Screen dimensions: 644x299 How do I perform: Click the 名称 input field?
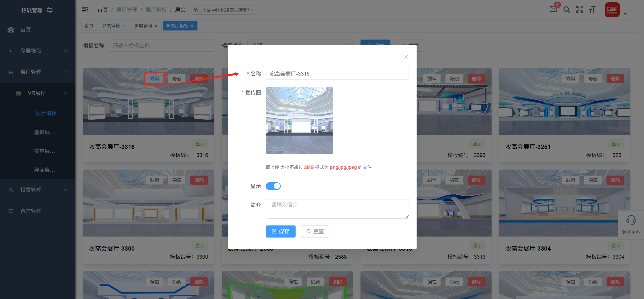click(337, 74)
